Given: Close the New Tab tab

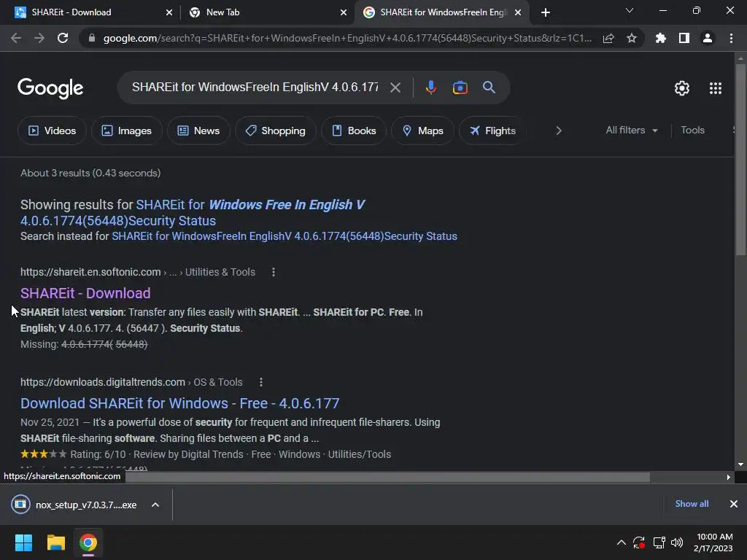Looking at the screenshot, I should click(344, 12).
